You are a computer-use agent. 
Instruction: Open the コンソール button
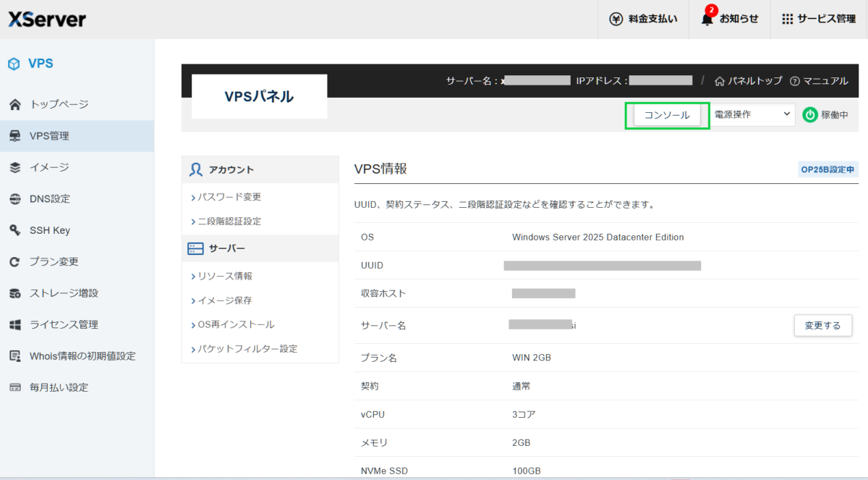tap(667, 115)
